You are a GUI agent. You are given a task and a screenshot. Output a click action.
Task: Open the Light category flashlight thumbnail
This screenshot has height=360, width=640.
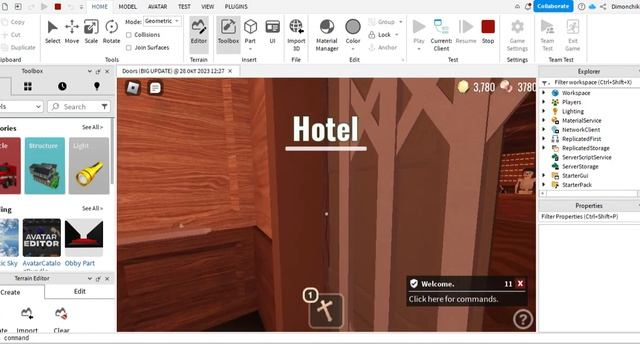pyautogui.click(x=89, y=166)
